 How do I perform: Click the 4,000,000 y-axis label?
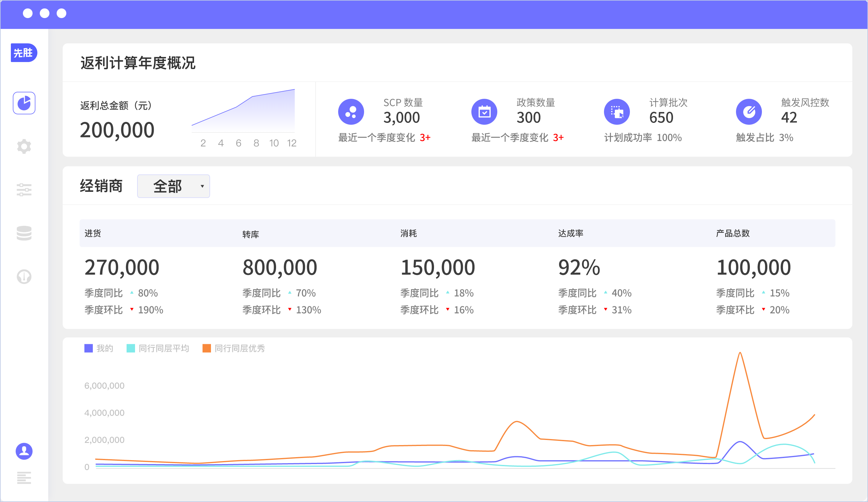tap(104, 413)
